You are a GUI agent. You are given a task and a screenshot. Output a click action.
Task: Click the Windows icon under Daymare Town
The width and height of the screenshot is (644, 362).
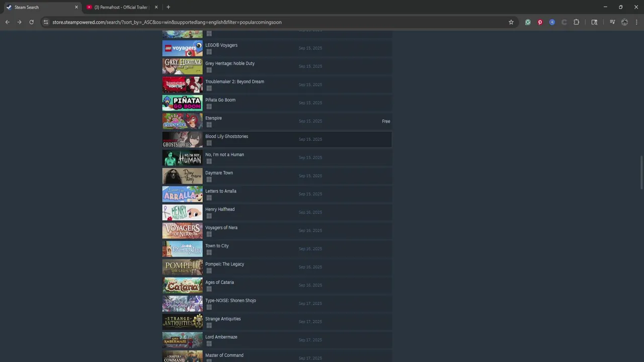pos(209,179)
